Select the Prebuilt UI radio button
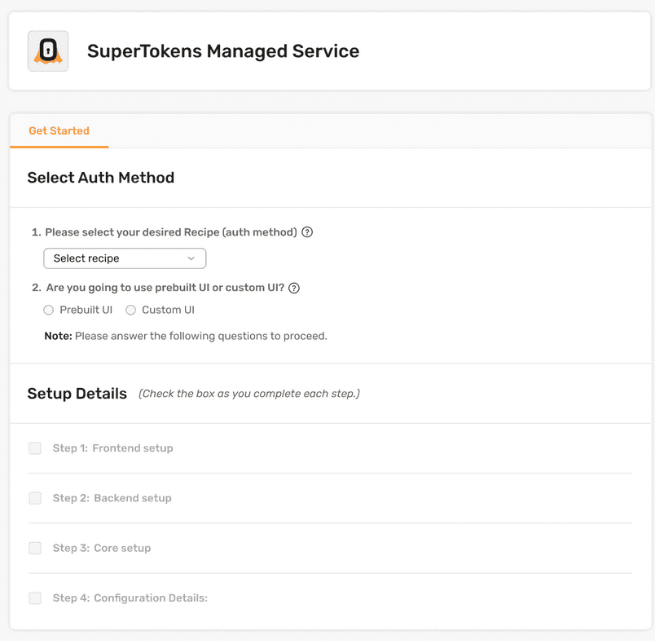655x644 pixels. point(49,310)
